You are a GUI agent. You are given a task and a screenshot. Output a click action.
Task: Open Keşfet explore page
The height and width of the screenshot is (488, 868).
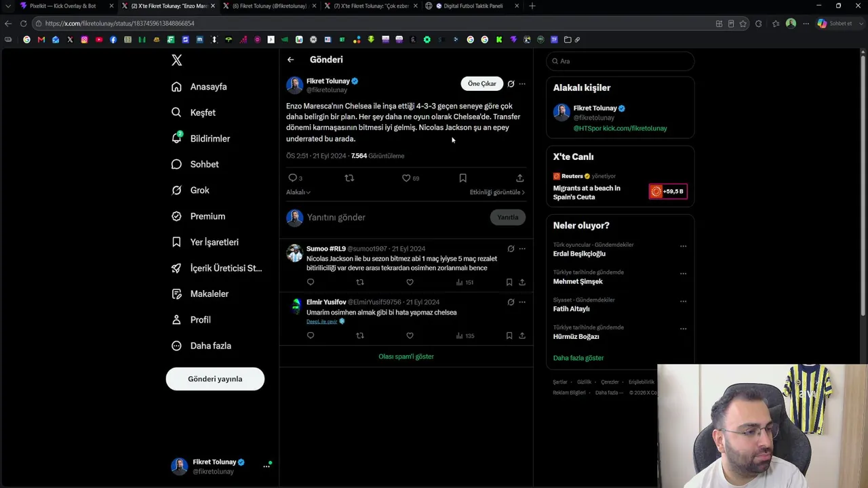coord(193,113)
